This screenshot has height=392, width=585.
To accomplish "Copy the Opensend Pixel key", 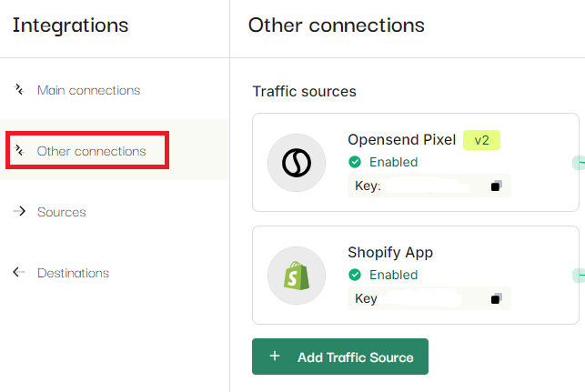I will pos(497,186).
